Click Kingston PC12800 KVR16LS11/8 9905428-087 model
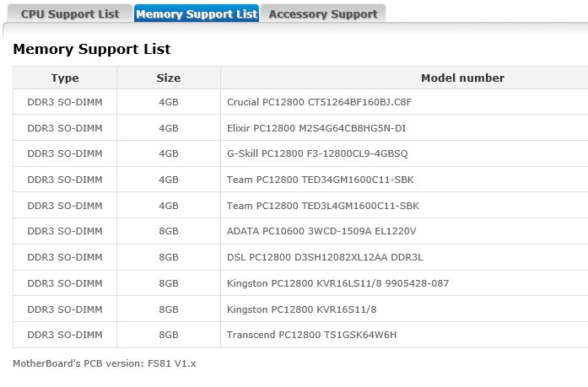The height and width of the screenshot is (387, 588). tap(337, 283)
